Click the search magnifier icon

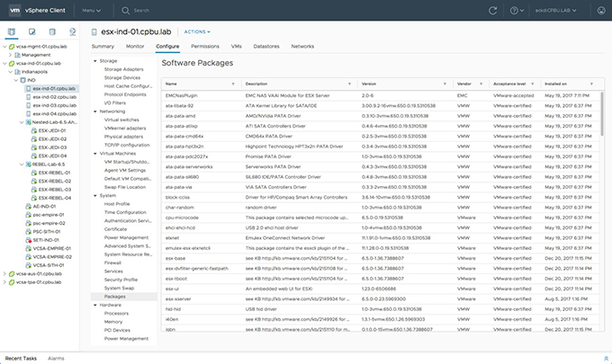click(x=125, y=11)
